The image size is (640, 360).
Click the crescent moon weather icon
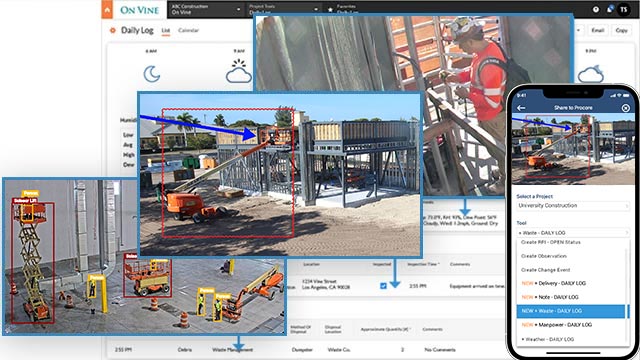pyautogui.click(x=151, y=74)
